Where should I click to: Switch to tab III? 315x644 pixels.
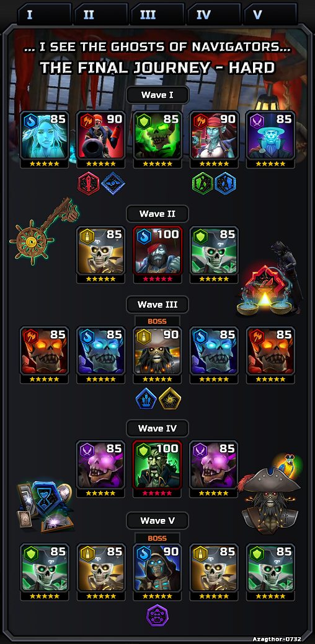pos(157,14)
